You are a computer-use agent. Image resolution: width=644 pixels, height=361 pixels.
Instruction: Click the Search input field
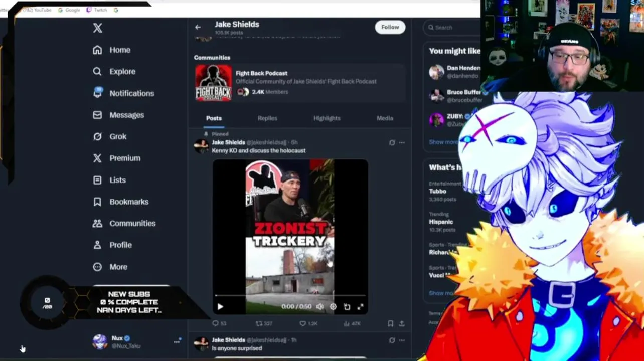tap(451, 28)
